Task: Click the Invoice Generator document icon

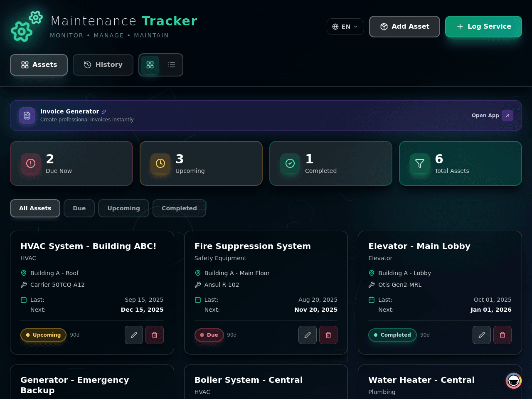Action: (x=27, y=116)
